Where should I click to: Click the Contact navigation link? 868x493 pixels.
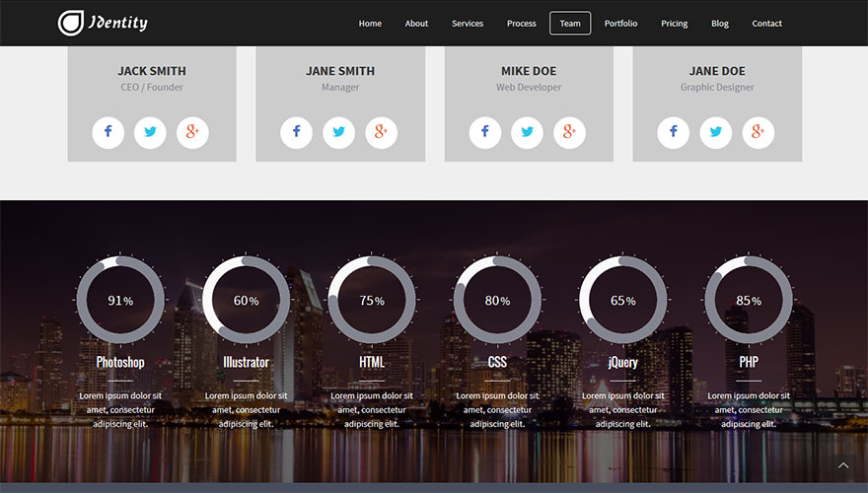coord(766,24)
